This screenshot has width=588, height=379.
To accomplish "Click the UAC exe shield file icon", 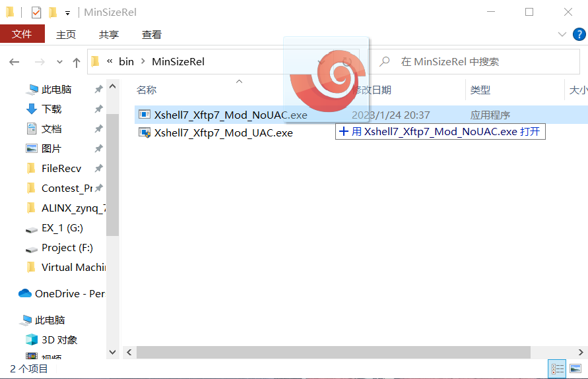I will 145,132.
